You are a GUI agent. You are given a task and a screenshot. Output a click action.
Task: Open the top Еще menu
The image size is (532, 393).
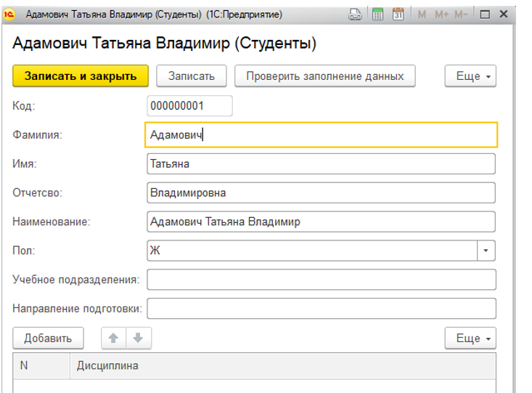470,76
